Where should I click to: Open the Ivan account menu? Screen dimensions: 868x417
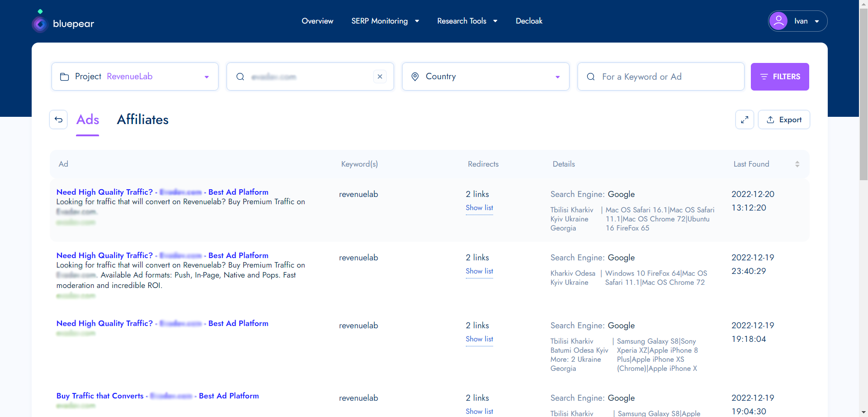[x=816, y=21]
